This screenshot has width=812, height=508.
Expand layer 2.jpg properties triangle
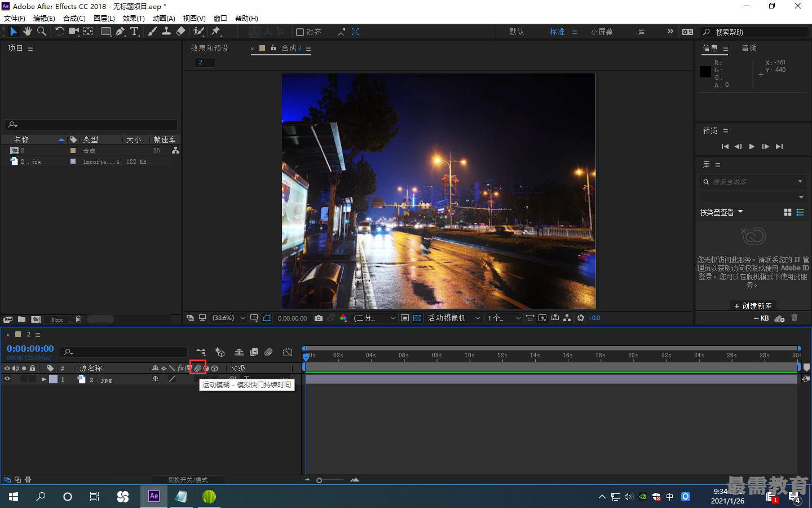tap(44, 379)
